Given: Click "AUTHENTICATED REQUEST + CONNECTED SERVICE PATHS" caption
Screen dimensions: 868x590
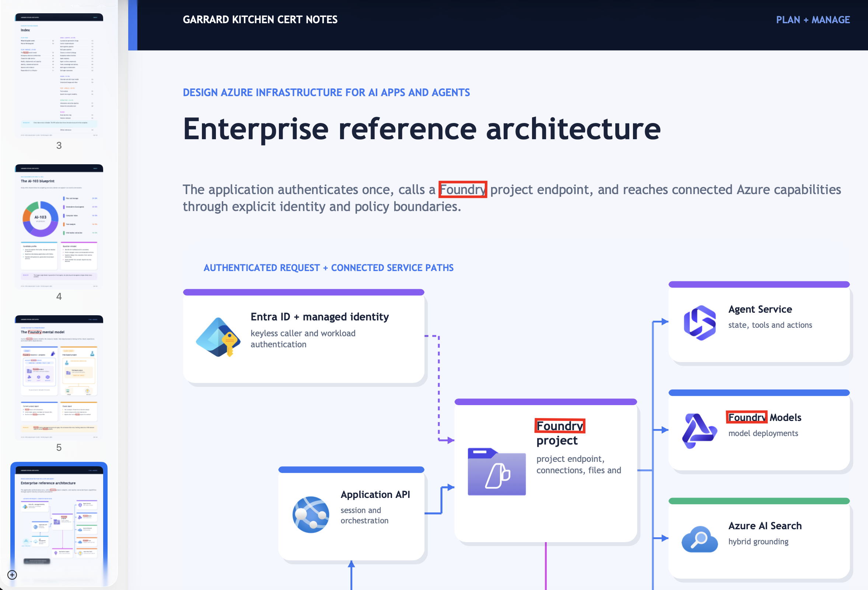Looking at the screenshot, I should coord(328,268).
